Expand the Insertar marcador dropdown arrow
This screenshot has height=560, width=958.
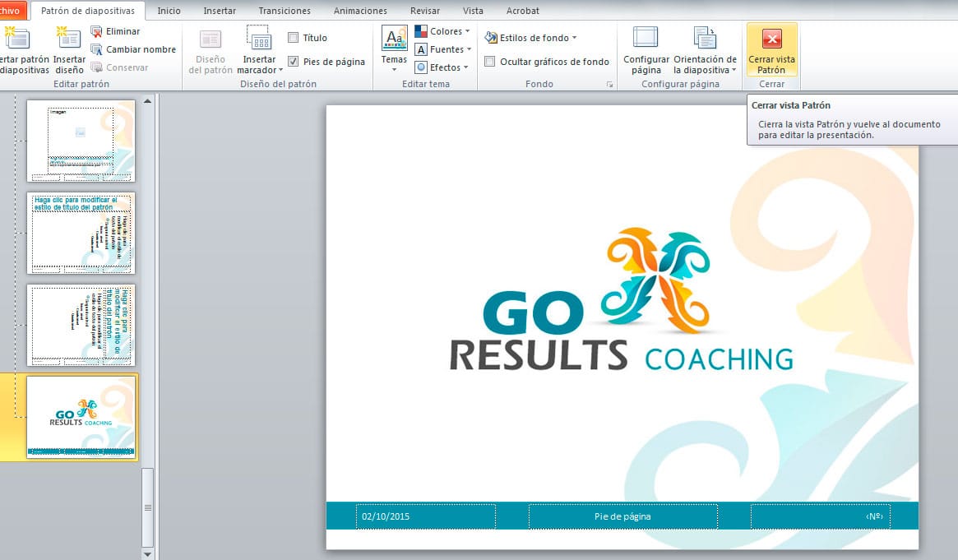280,70
